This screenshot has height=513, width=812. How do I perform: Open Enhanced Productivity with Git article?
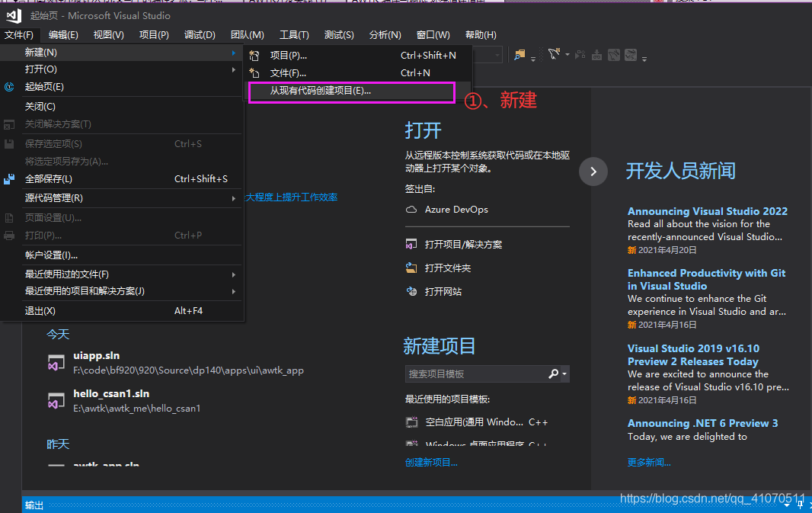pyautogui.click(x=706, y=279)
